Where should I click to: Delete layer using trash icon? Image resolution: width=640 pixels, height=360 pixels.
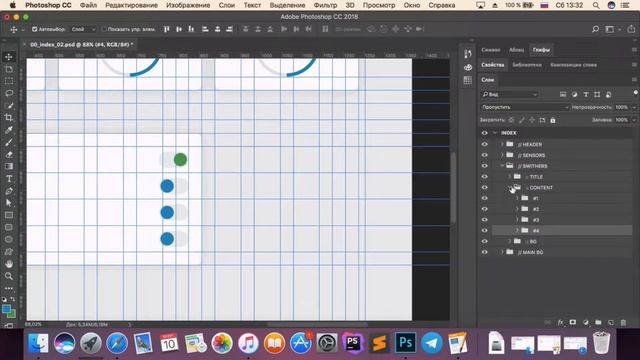(623, 322)
